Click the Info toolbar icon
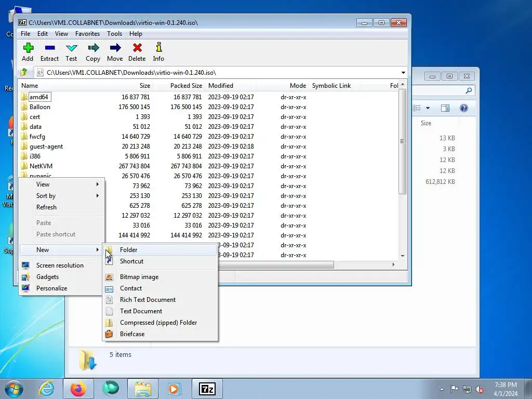 point(158,47)
